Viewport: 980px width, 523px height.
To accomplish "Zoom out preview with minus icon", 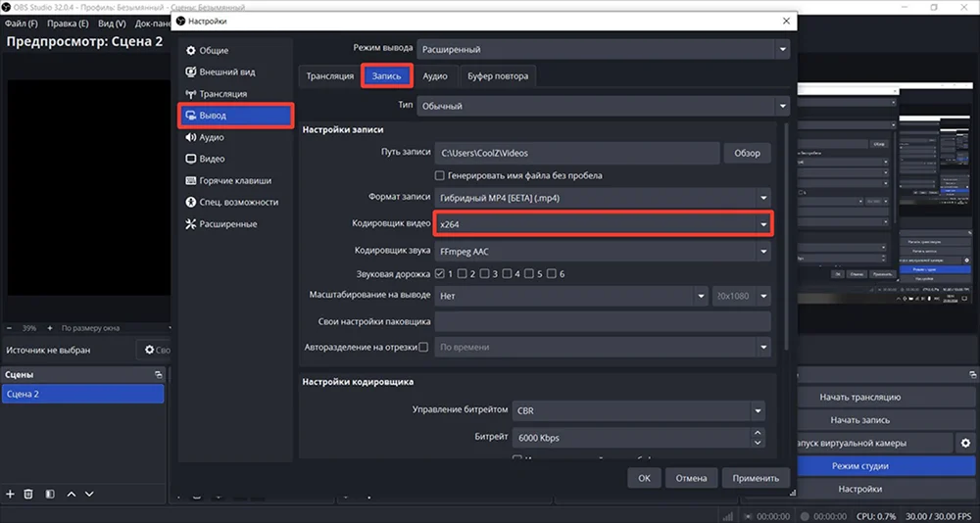I will pos(10,328).
